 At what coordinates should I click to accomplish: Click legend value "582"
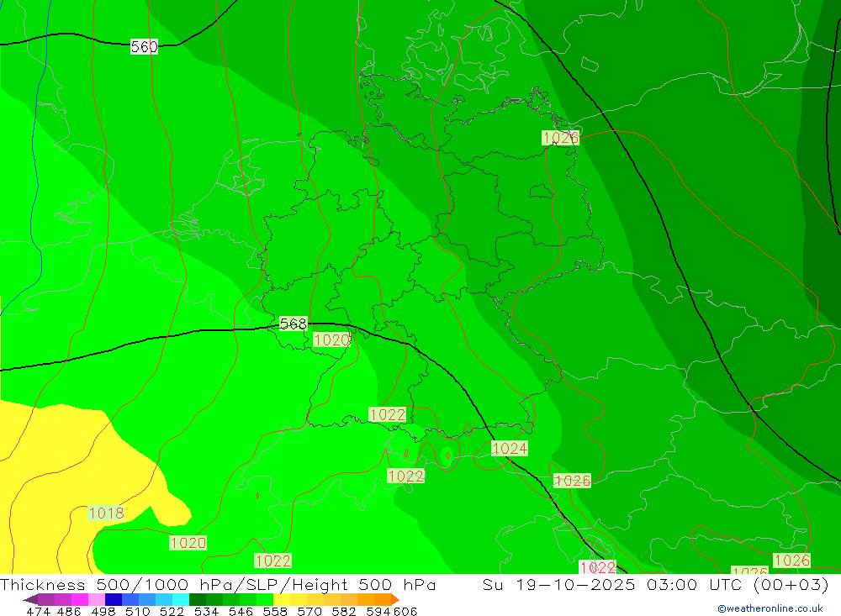point(343,611)
